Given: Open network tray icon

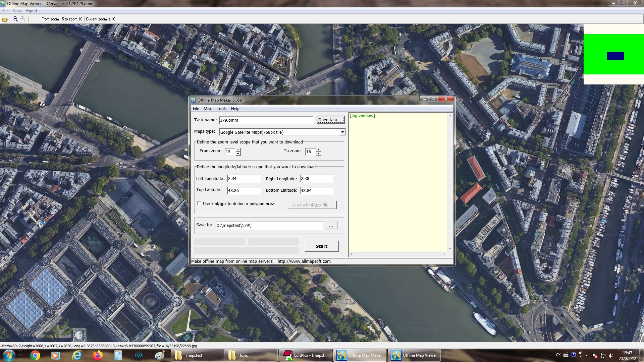Looking at the screenshot, I should tap(603, 356).
